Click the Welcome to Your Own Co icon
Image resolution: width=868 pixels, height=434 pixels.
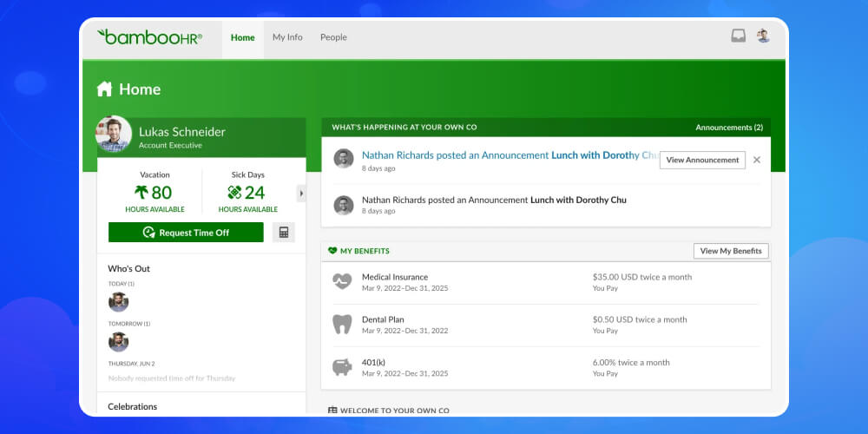(x=332, y=411)
